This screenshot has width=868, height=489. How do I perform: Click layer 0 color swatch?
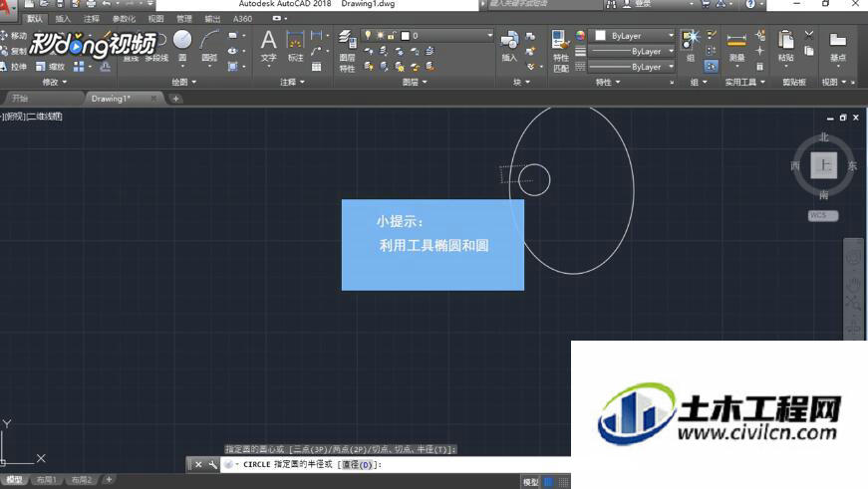(406, 36)
